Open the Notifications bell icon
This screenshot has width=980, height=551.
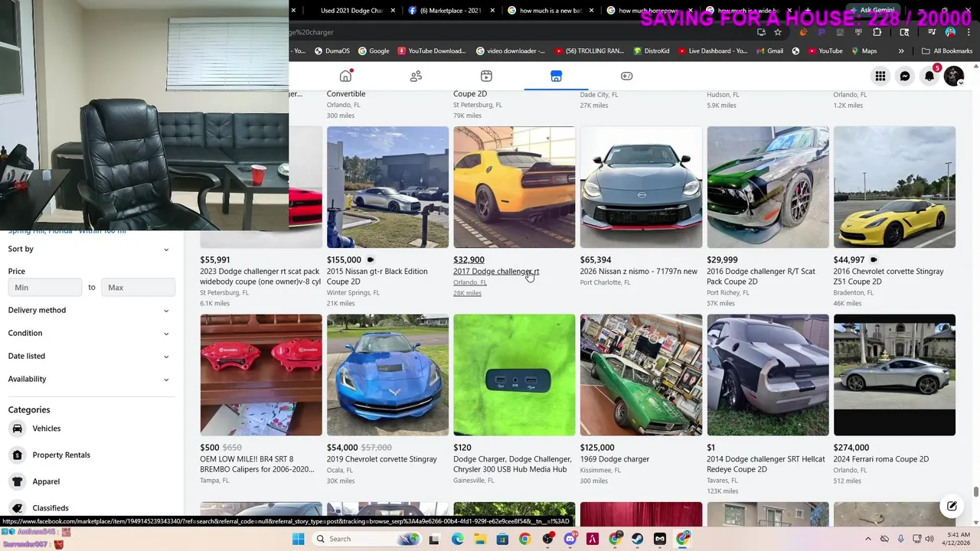929,76
